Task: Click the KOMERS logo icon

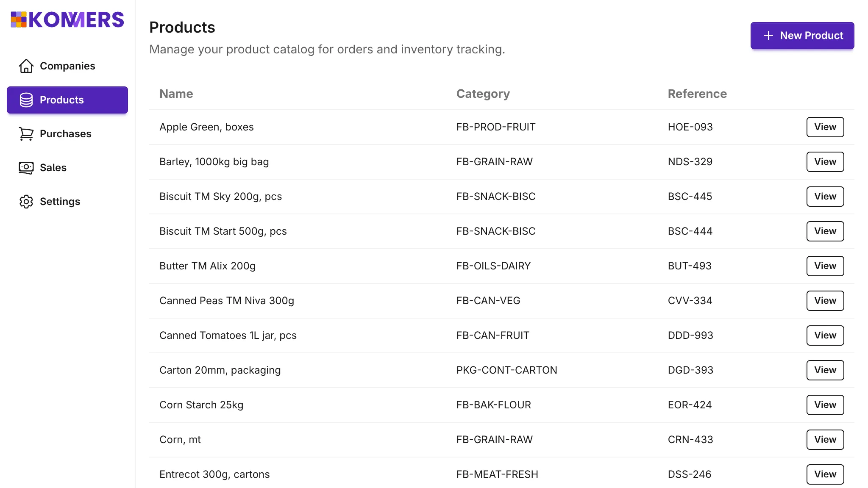Action: coord(19,19)
